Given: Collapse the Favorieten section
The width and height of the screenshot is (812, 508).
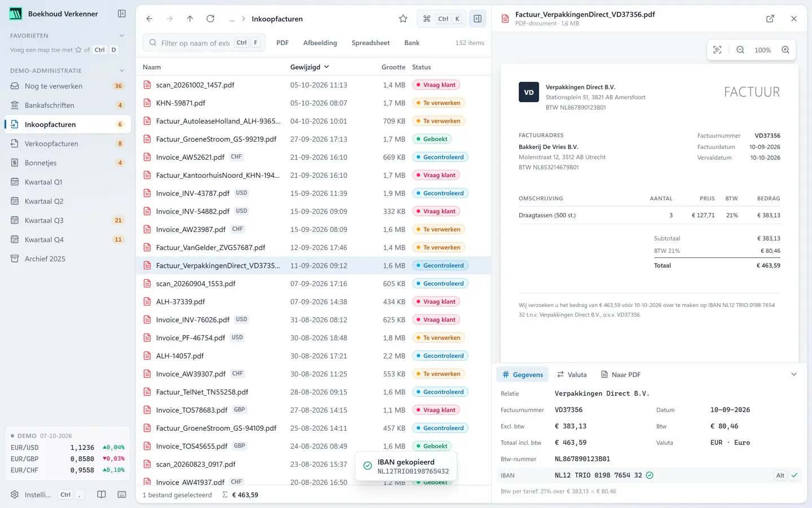Looking at the screenshot, I should pyautogui.click(x=122, y=36).
